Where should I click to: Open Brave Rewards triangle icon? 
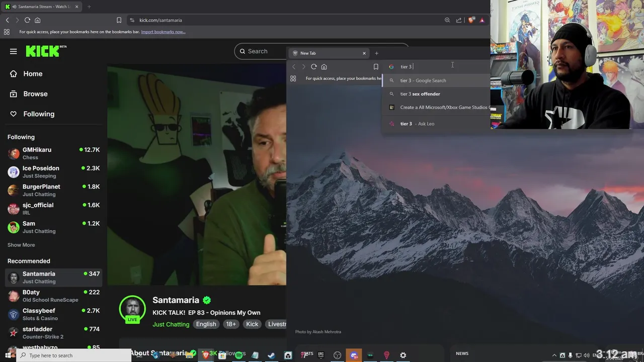tap(482, 20)
